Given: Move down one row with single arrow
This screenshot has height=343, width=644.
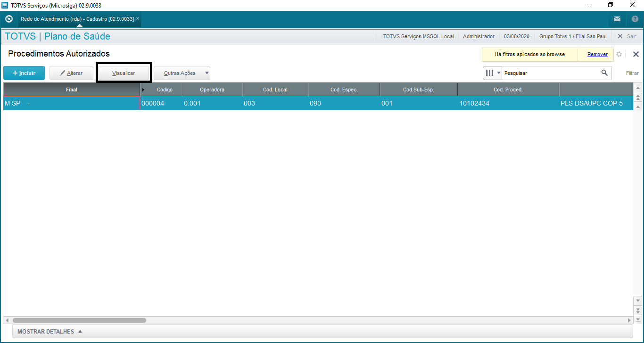Looking at the screenshot, I should 638,300.
